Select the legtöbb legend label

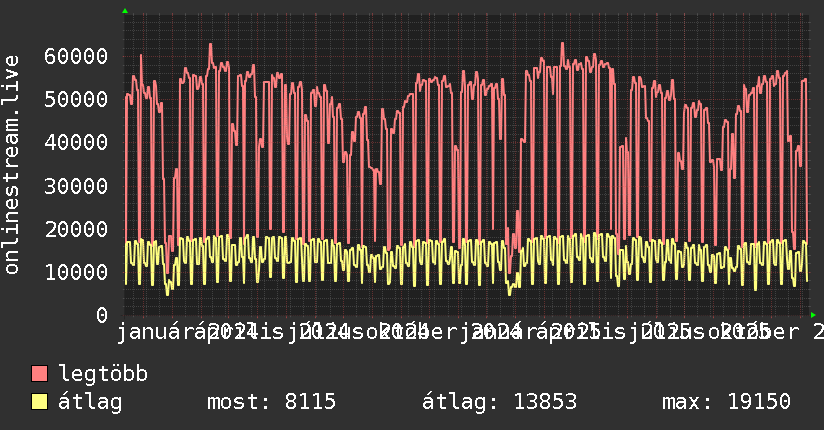pos(103,375)
